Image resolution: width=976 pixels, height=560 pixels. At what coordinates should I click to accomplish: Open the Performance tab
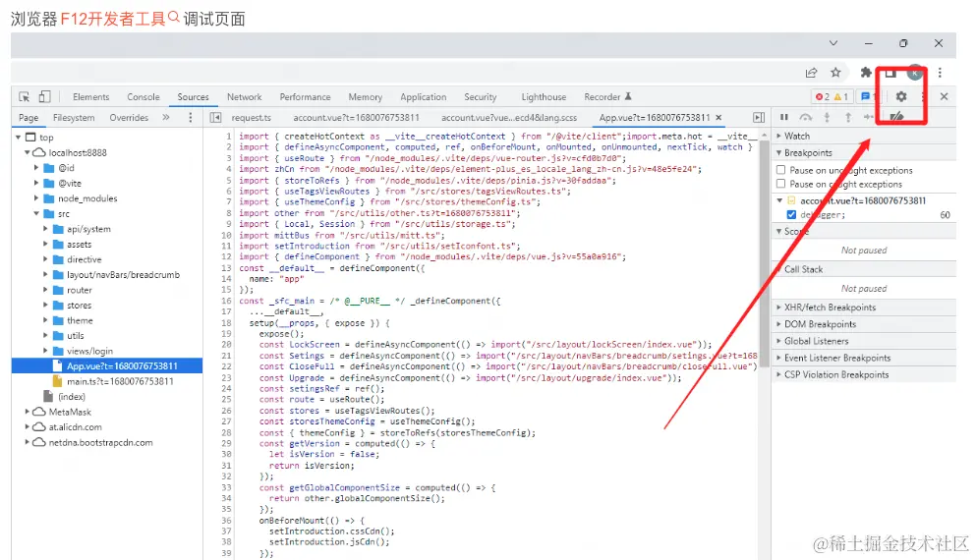[305, 97]
